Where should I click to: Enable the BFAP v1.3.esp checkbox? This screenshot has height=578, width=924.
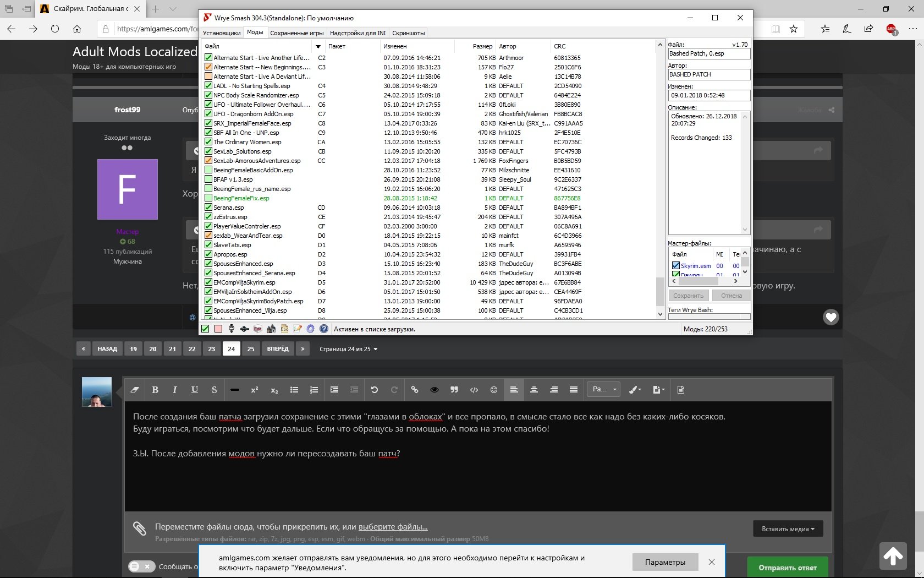(208, 179)
